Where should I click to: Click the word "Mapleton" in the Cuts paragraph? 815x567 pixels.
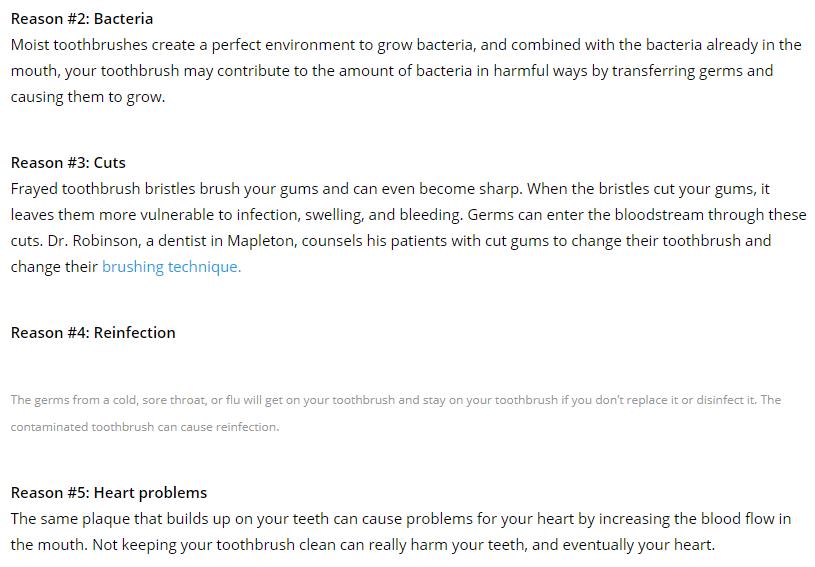coord(261,241)
